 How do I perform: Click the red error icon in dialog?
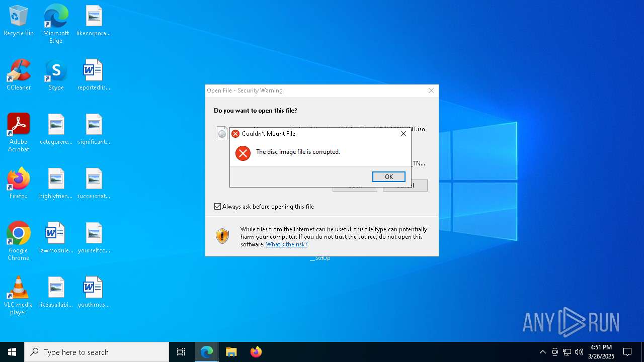point(243,153)
